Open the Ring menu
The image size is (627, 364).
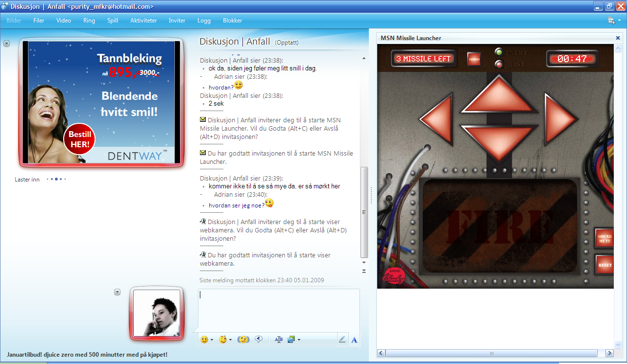(89, 21)
